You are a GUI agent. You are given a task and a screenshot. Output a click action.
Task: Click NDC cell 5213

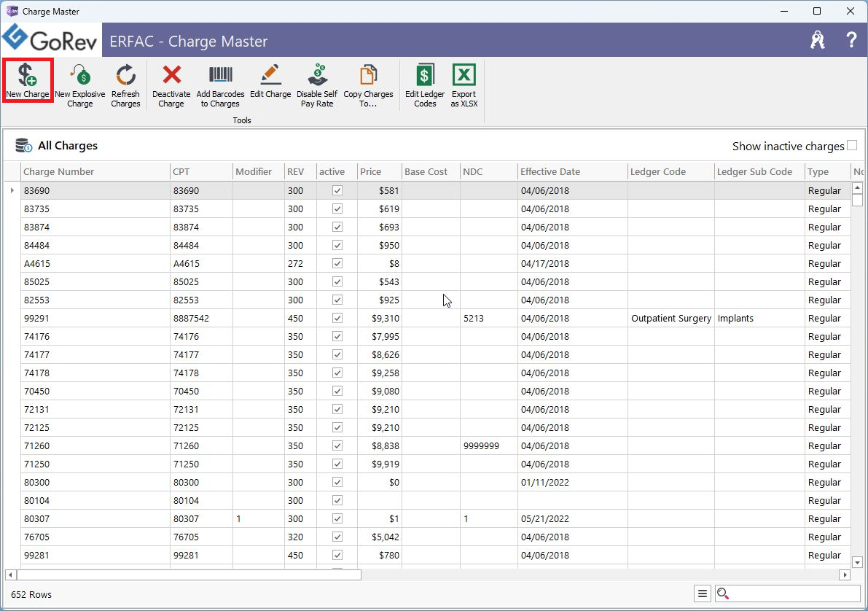pyautogui.click(x=489, y=318)
